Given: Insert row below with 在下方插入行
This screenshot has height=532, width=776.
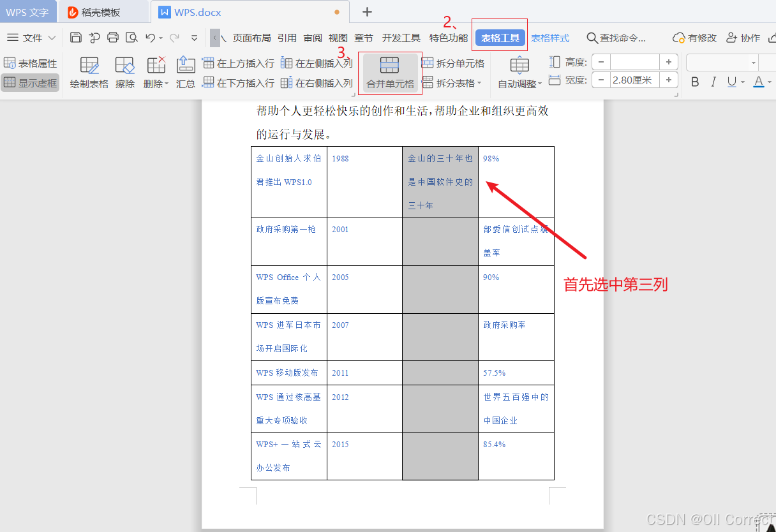Looking at the screenshot, I should coord(238,83).
